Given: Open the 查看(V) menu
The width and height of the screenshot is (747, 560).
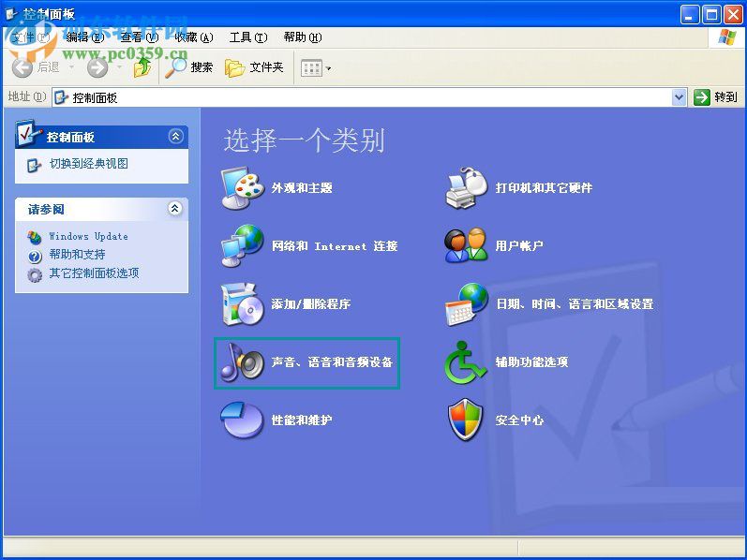Looking at the screenshot, I should click(x=139, y=37).
